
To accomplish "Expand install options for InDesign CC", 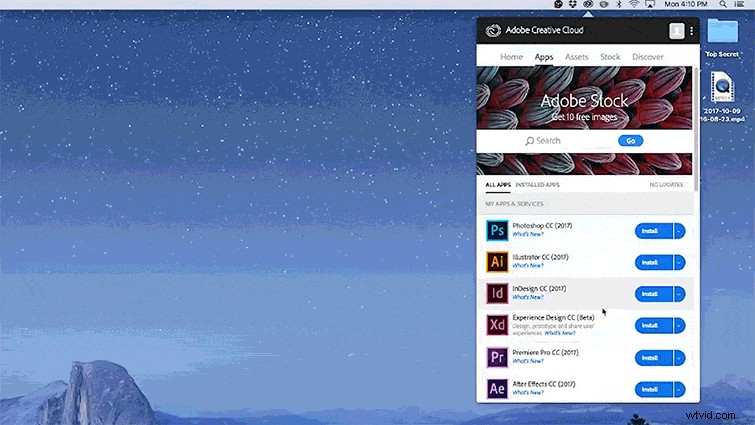I will tap(679, 294).
